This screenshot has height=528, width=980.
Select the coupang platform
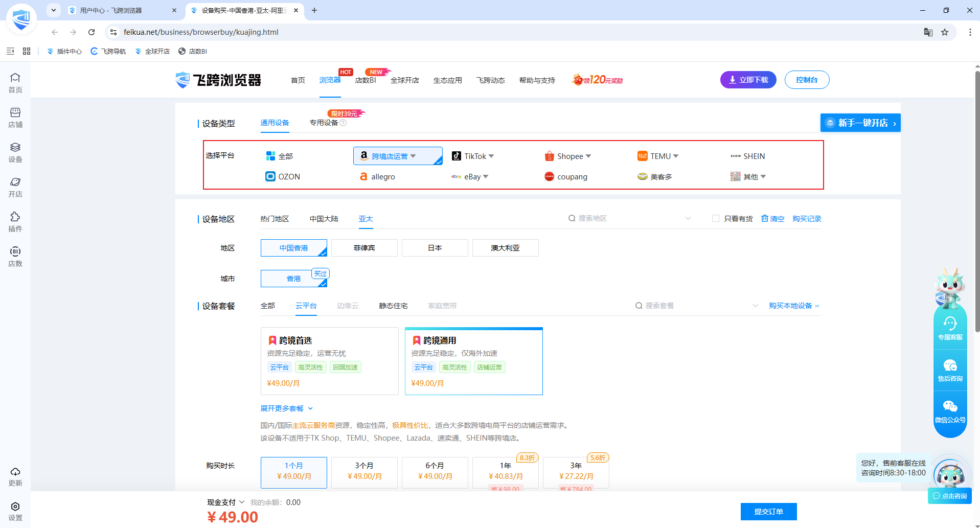566,176
